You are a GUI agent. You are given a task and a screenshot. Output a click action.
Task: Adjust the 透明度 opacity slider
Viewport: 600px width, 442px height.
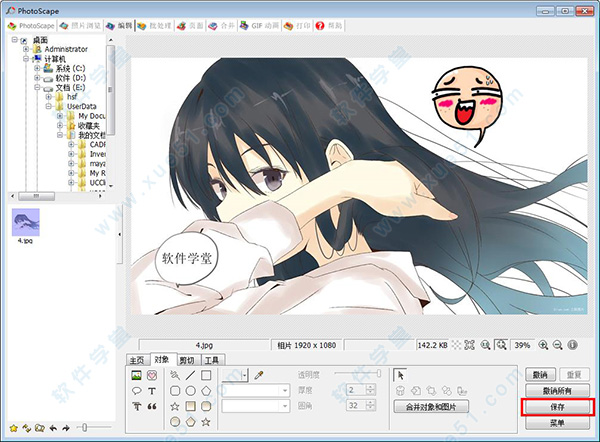pyautogui.click(x=358, y=373)
